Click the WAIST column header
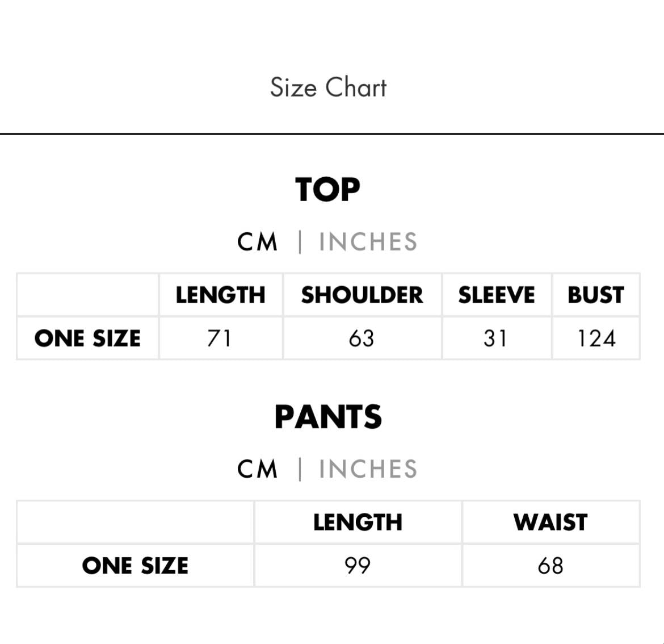The image size is (664, 644). coord(550,522)
